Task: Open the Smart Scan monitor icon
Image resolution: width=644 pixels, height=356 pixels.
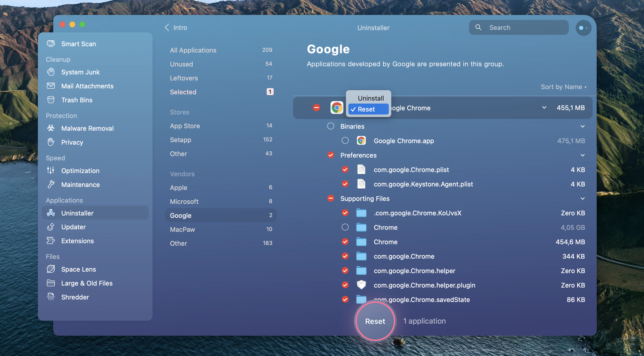Action: tap(51, 44)
